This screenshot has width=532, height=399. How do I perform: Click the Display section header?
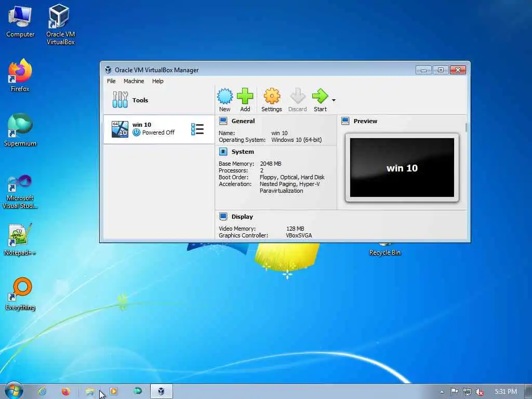coord(242,217)
